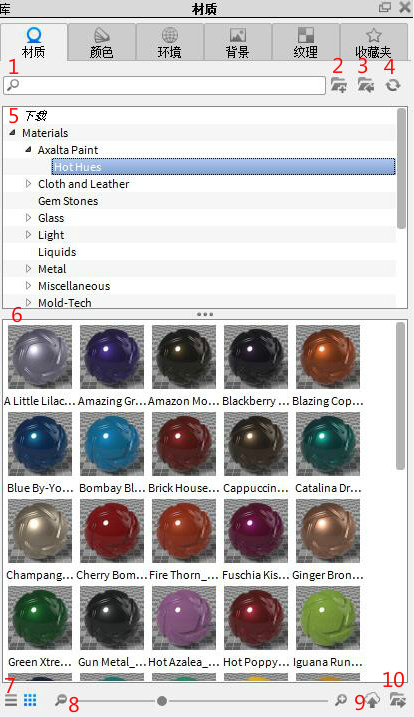Expand the Mold-Tech folder

coord(28,302)
